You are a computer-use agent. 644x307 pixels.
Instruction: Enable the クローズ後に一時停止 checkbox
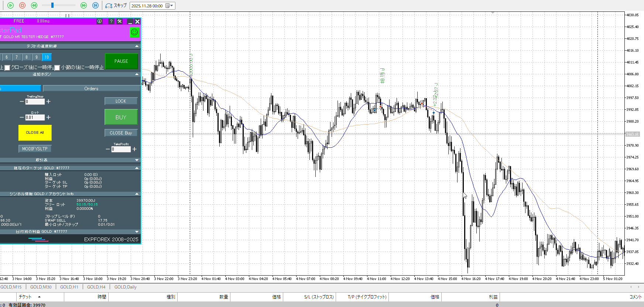(x=7, y=68)
